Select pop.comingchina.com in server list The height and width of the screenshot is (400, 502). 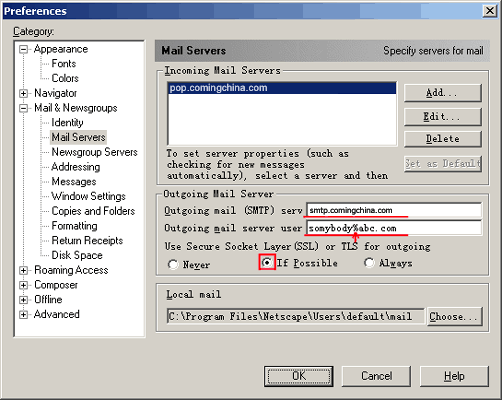coord(282,88)
